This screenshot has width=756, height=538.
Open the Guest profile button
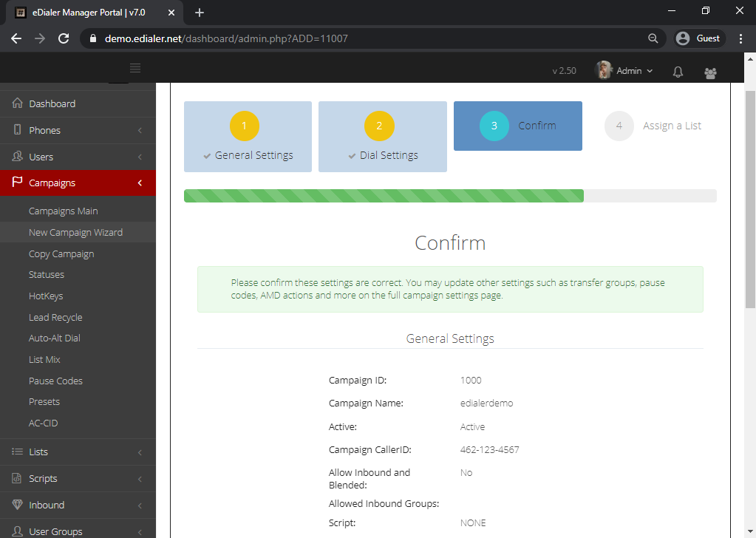point(699,38)
